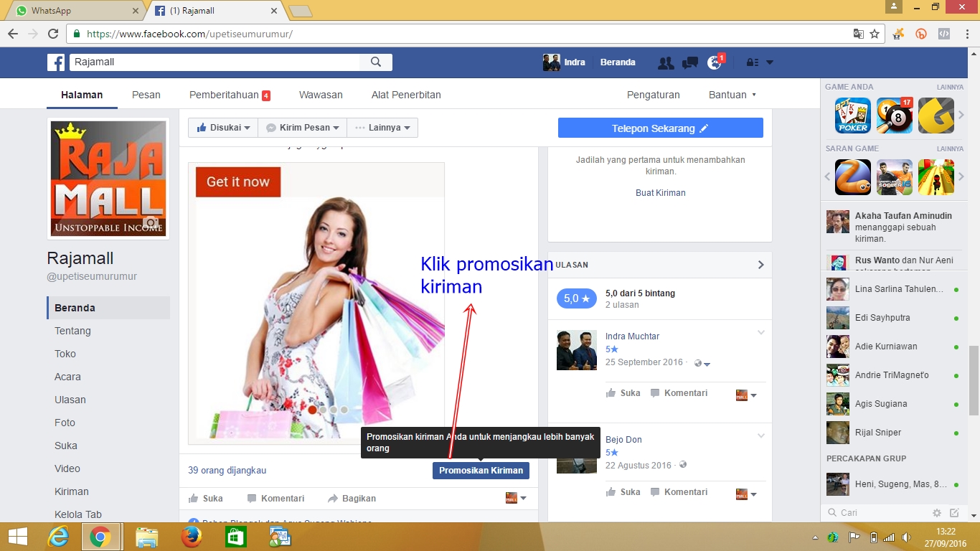Open the Kirim Pesan dropdown
This screenshot has width=980, height=551.
coord(302,128)
